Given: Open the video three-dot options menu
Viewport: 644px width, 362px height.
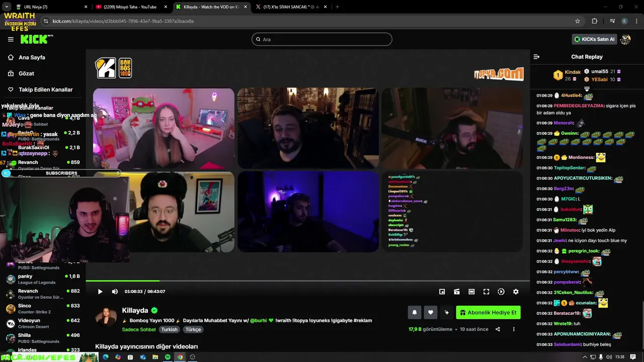Looking at the screenshot, I should [514, 329].
